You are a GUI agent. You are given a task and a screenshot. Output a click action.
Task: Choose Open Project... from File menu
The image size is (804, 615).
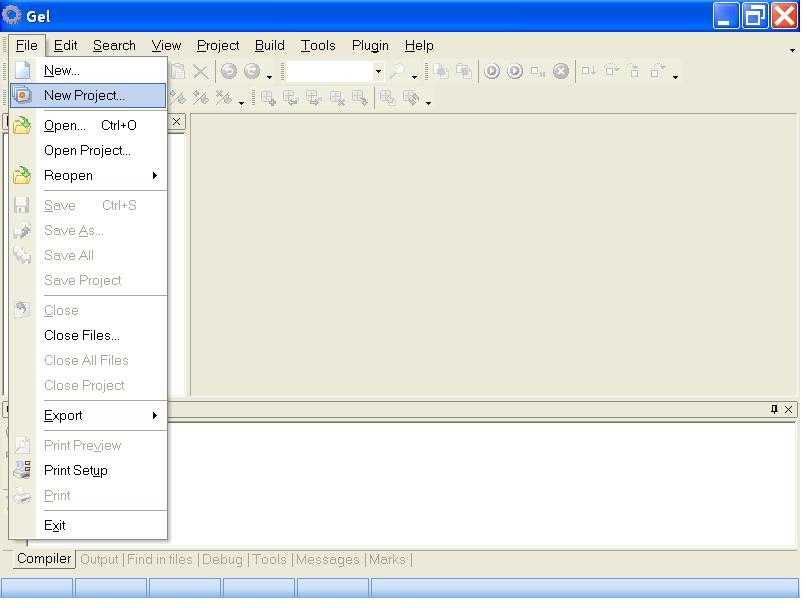[x=87, y=151]
